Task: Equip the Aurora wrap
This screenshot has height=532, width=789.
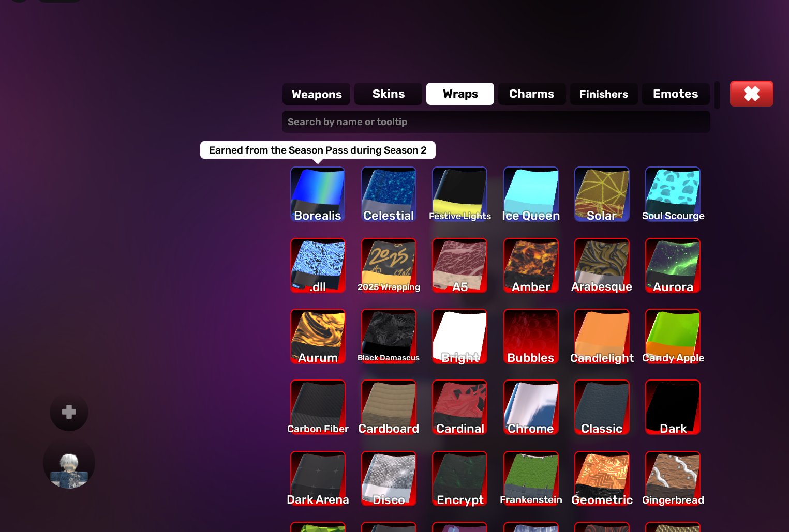Action: [x=673, y=265]
